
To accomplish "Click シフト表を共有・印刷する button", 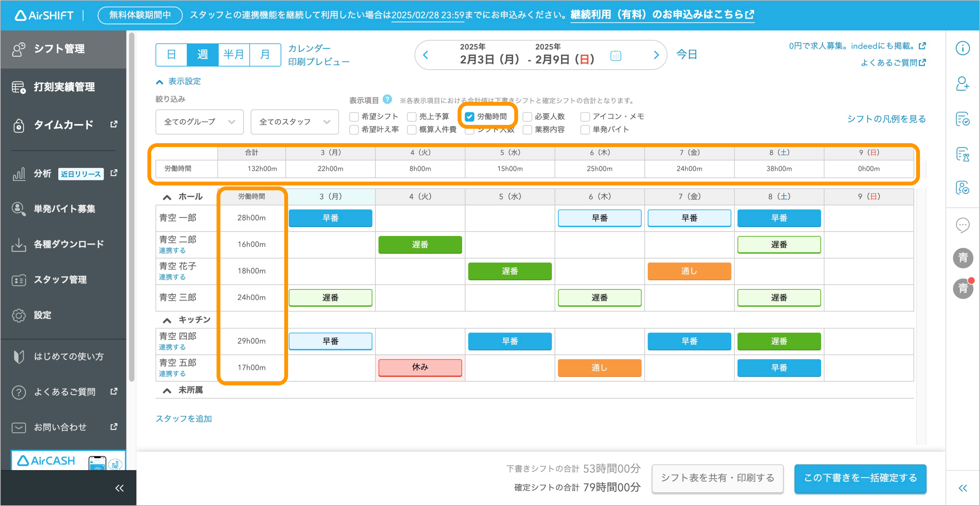I will click(x=717, y=478).
